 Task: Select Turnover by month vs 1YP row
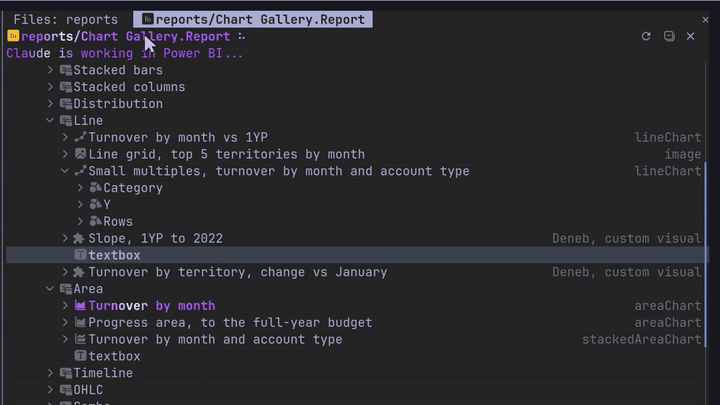pos(355,137)
